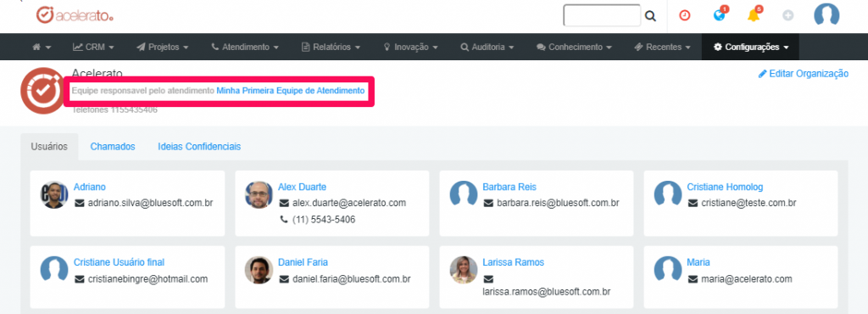
Task: Open Alex Duarte user link
Action: tap(302, 188)
